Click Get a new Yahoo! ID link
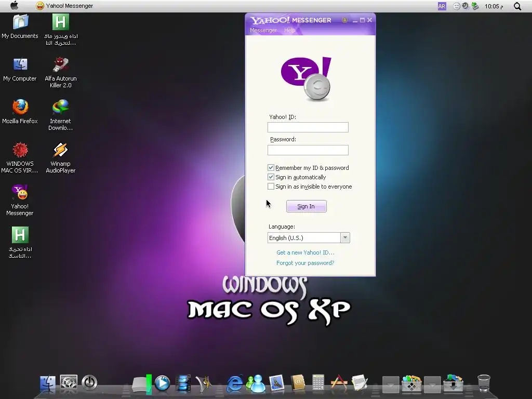The image size is (532, 399). point(305,252)
